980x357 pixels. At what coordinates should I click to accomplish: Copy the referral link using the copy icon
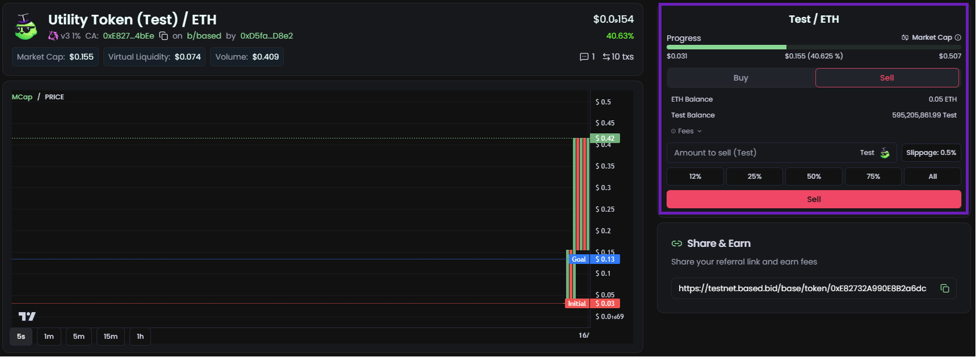click(x=945, y=288)
